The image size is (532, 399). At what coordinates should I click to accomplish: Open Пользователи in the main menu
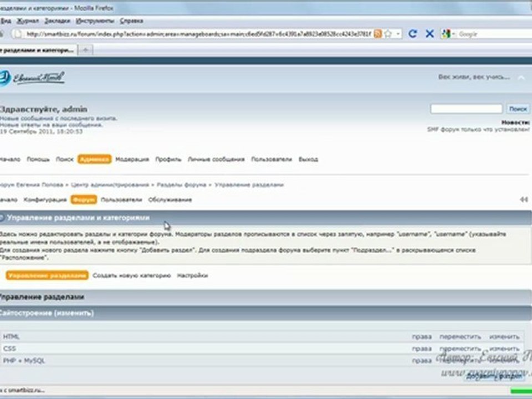coord(272,159)
